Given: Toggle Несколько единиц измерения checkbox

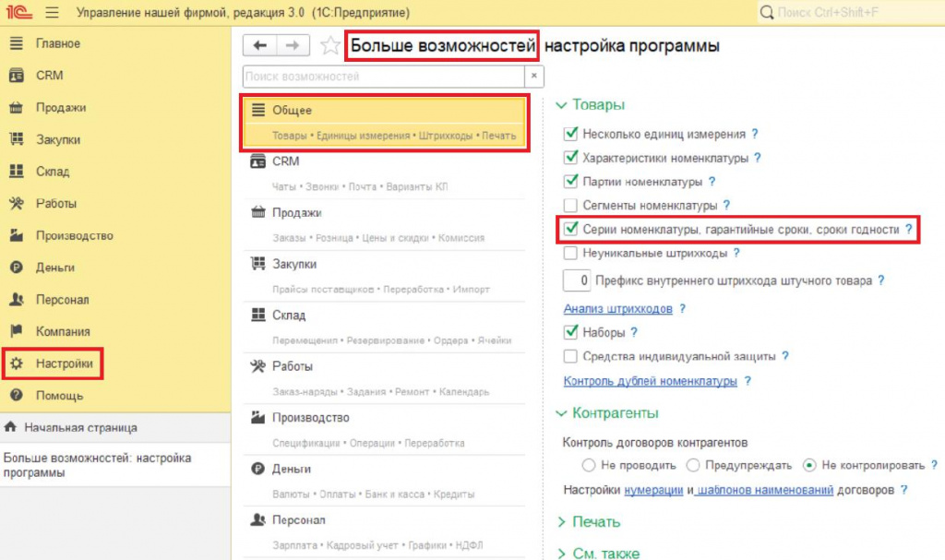Looking at the screenshot, I should tap(570, 134).
